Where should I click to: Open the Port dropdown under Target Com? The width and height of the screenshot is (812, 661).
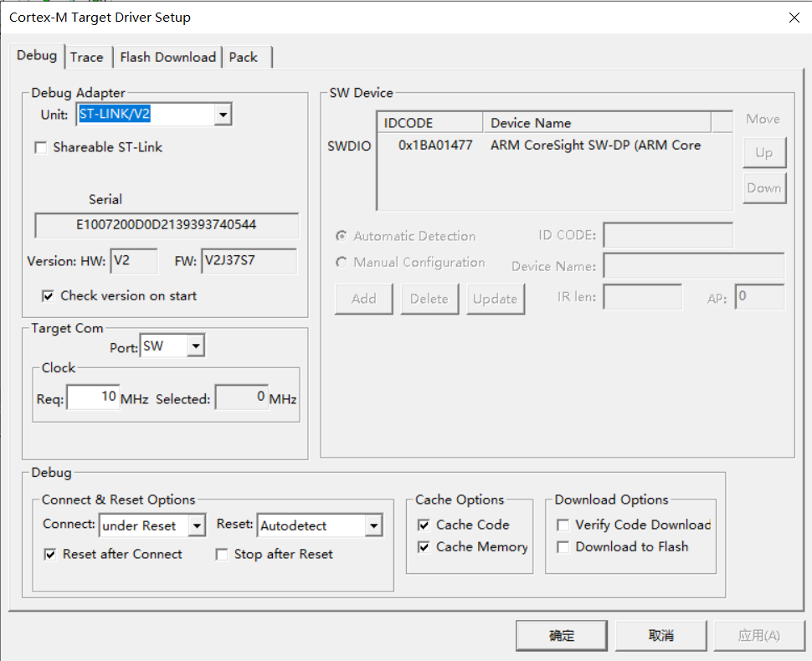(195, 346)
